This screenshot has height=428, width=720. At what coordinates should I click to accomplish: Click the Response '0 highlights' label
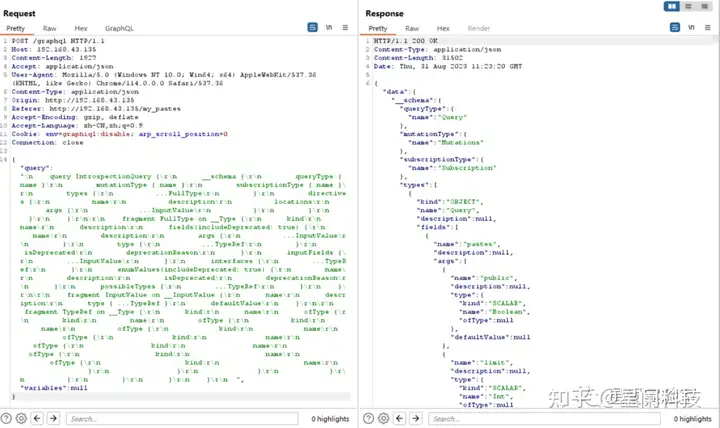pyautogui.click(x=692, y=419)
